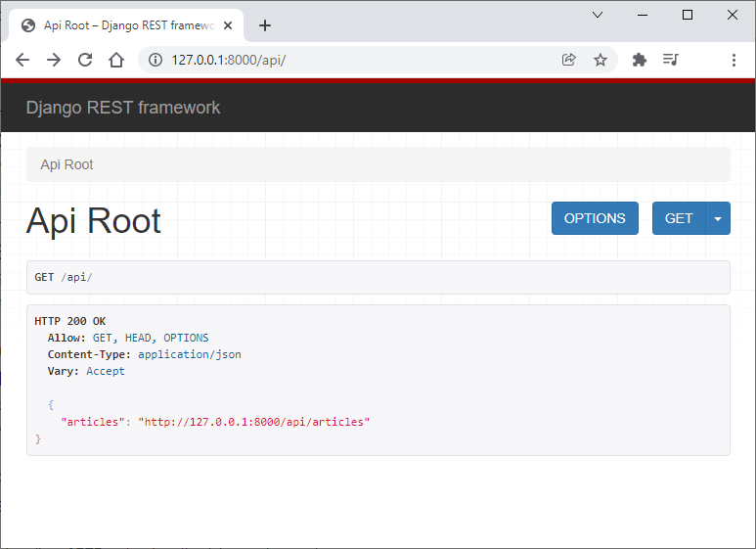Screen dimensions: 756x549
Task: View site information icon in address bar
Action: [156, 60]
